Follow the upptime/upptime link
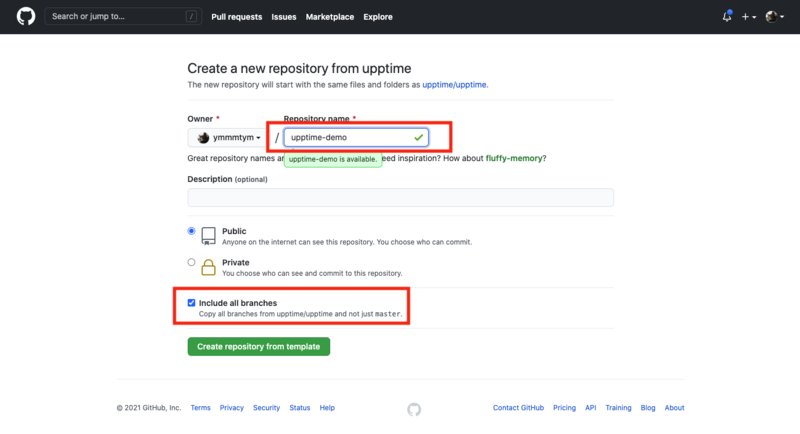This screenshot has width=800, height=434. click(x=454, y=85)
